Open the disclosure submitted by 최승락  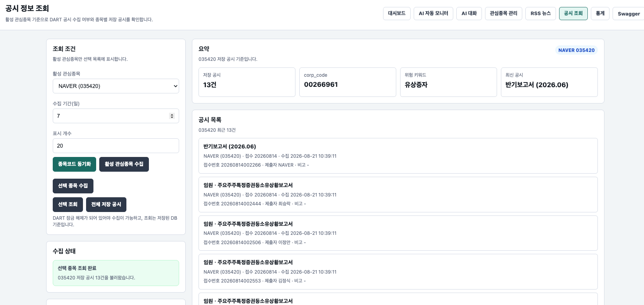(398, 195)
